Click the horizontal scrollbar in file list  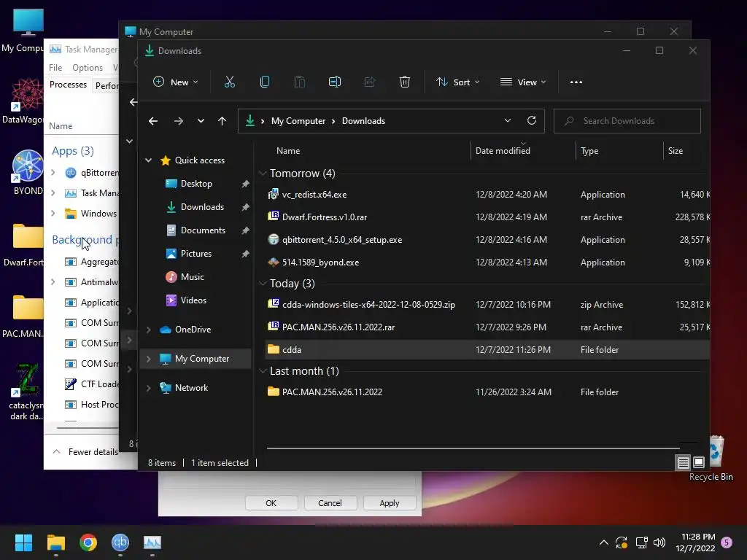click(473, 448)
